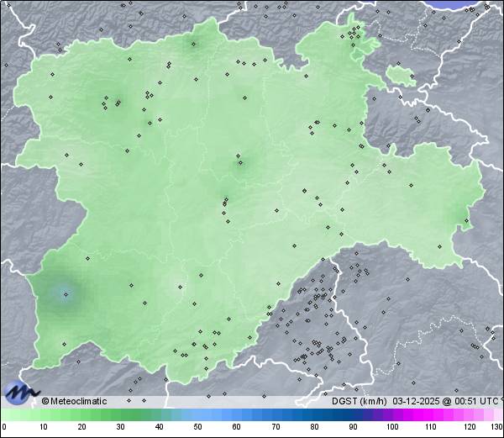Select the dark navy 80 km/h legend color

click(x=314, y=415)
